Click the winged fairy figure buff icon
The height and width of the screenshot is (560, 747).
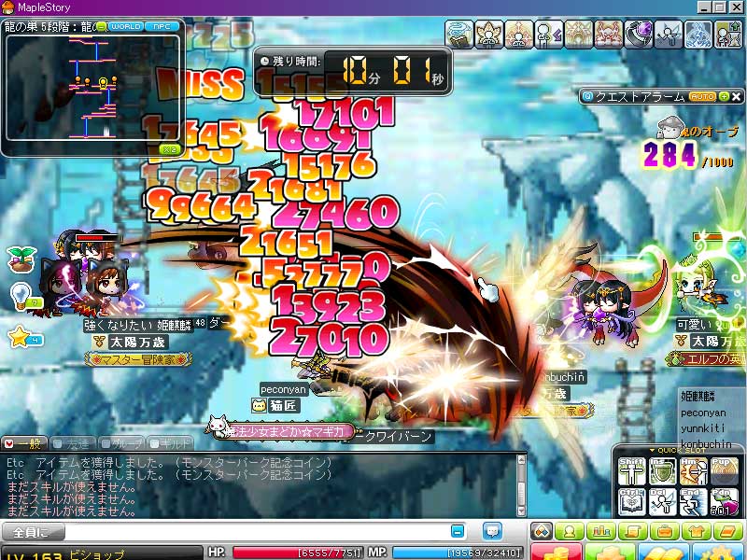pyautogui.click(x=669, y=35)
